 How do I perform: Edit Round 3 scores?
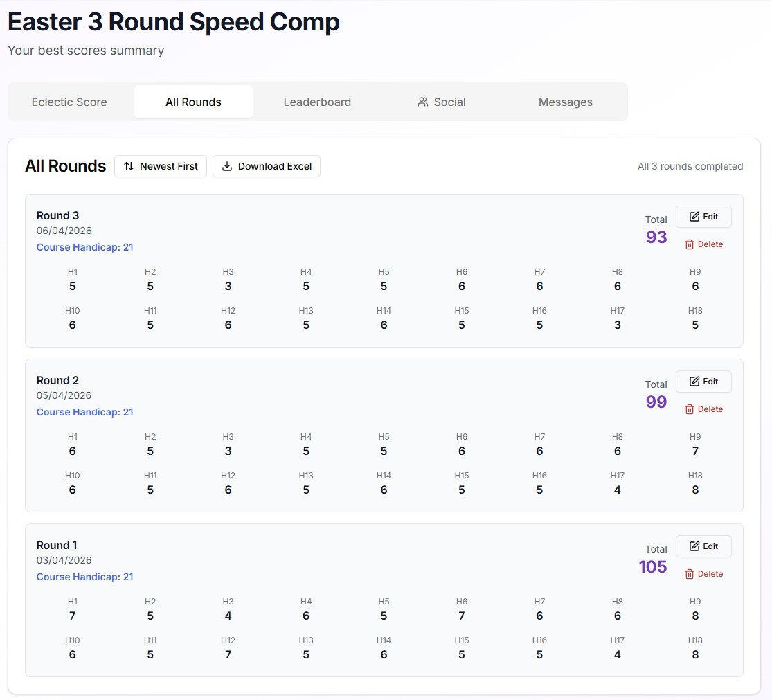703,217
